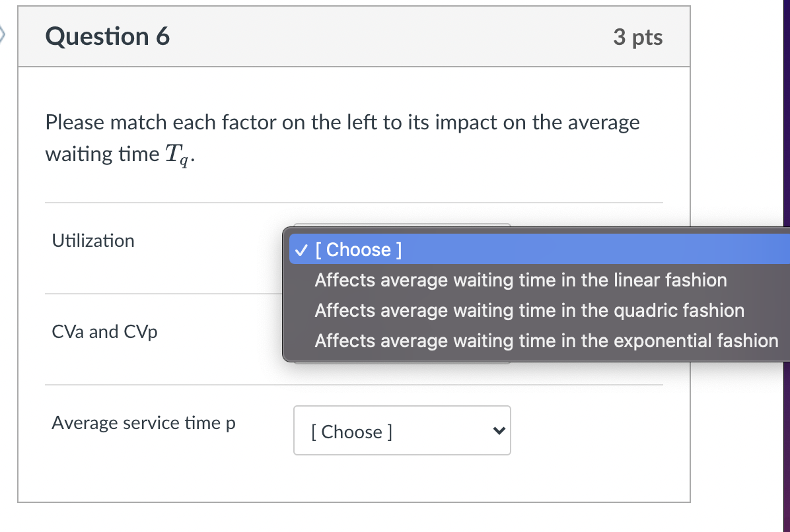Click the [Choose] text in the bottom dropdown
The image size is (790, 532).
point(351,432)
